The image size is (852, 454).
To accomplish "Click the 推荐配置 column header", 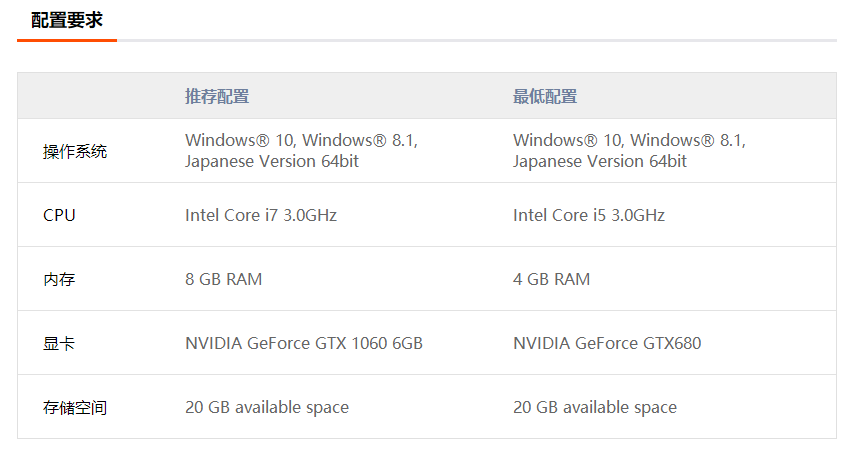I will pos(217,97).
